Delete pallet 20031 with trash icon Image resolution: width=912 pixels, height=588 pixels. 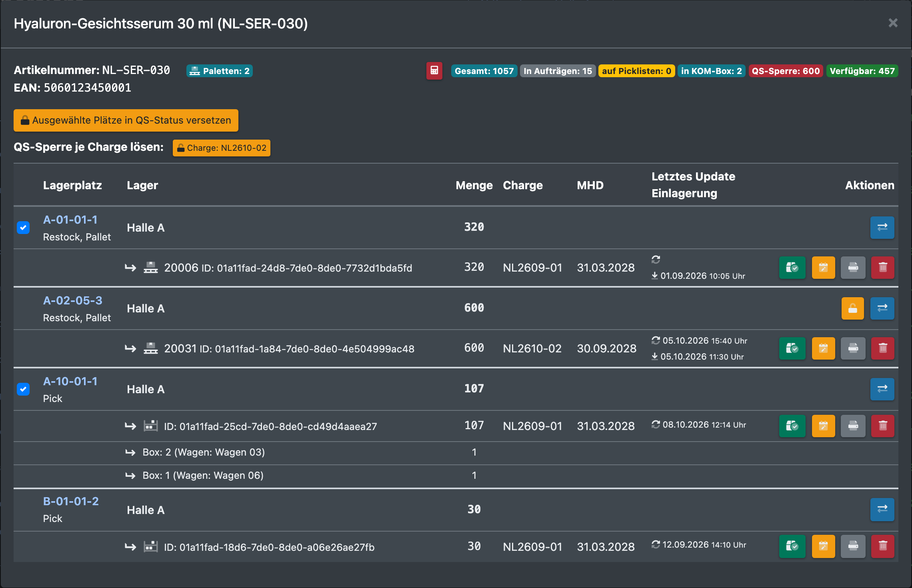click(883, 348)
